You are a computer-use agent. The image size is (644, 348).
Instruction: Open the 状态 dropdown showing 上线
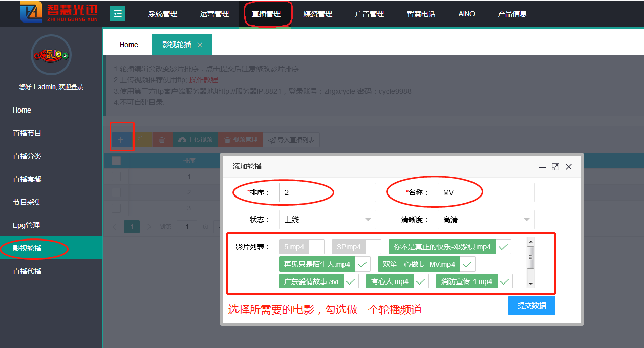[327, 220]
